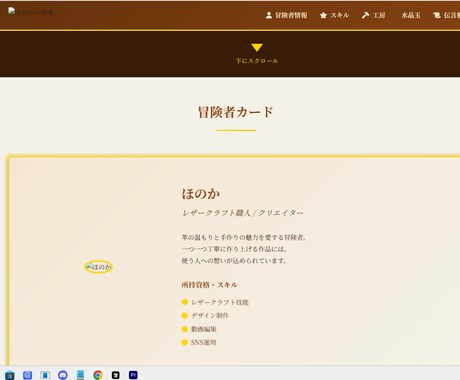Click the line 一つ一つ丁寧に作り上げる作品には、
Image resolution: width=460 pixels, height=380 pixels.
234,249
